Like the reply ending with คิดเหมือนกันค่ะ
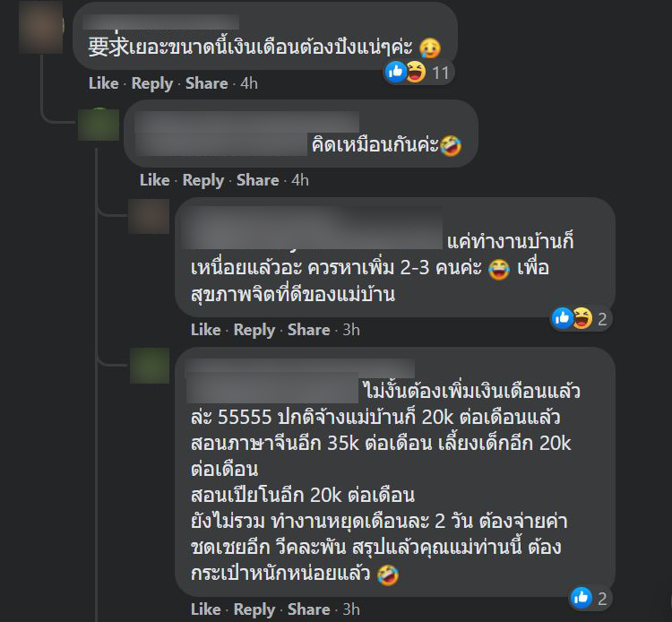This screenshot has height=622, width=672. click(155, 180)
